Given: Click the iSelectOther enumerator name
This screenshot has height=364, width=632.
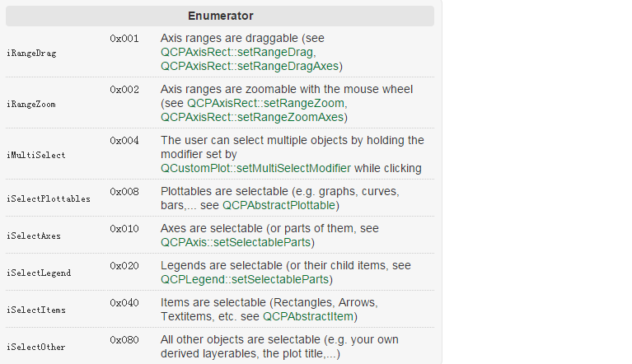Looking at the screenshot, I should pyautogui.click(x=36, y=347).
